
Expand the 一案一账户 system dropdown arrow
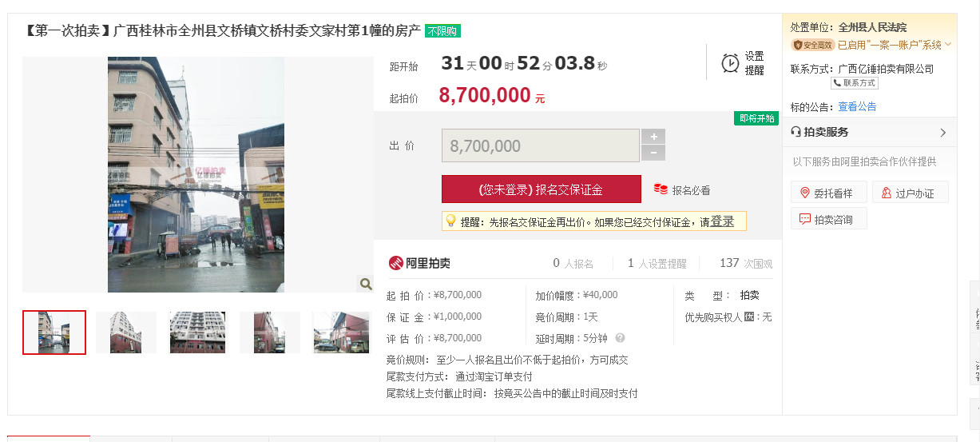948,45
